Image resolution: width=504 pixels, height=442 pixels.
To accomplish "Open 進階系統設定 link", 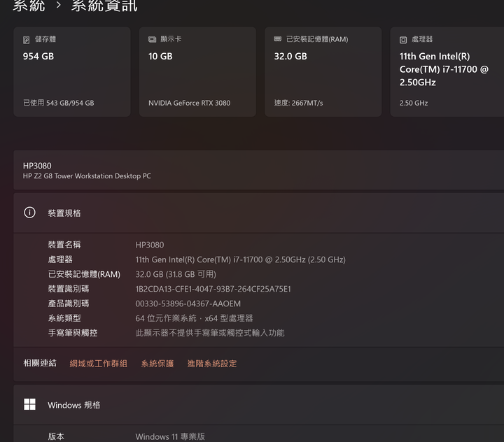I will pyautogui.click(x=211, y=364).
